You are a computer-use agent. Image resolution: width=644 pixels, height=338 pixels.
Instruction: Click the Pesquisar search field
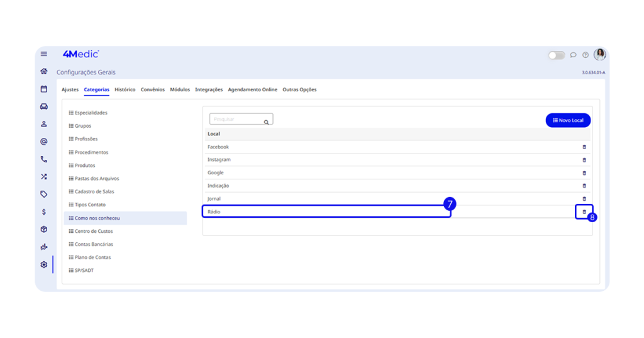coord(236,120)
